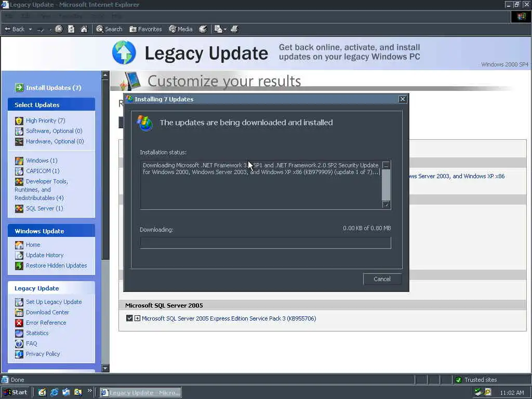Image resolution: width=532 pixels, height=399 pixels.
Task: Stop page loading with the Stop icon
Action: (x=59, y=29)
